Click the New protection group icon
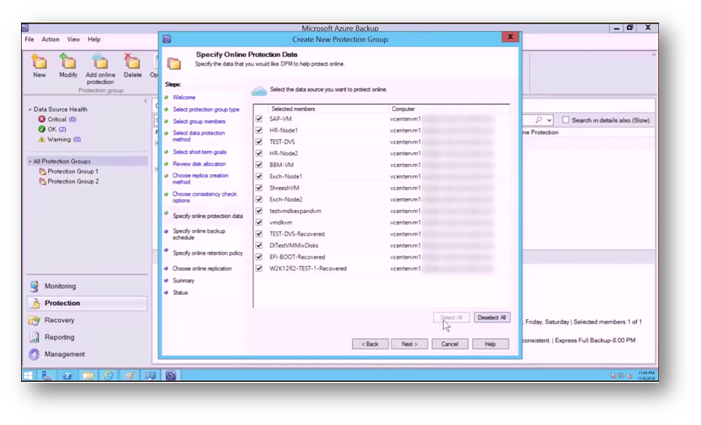 coord(39,62)
